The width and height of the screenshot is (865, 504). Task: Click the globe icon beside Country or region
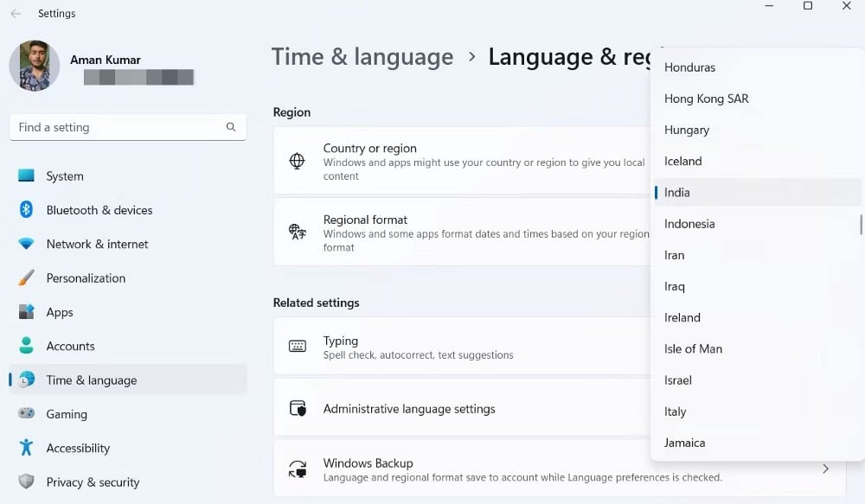[297, 159]
